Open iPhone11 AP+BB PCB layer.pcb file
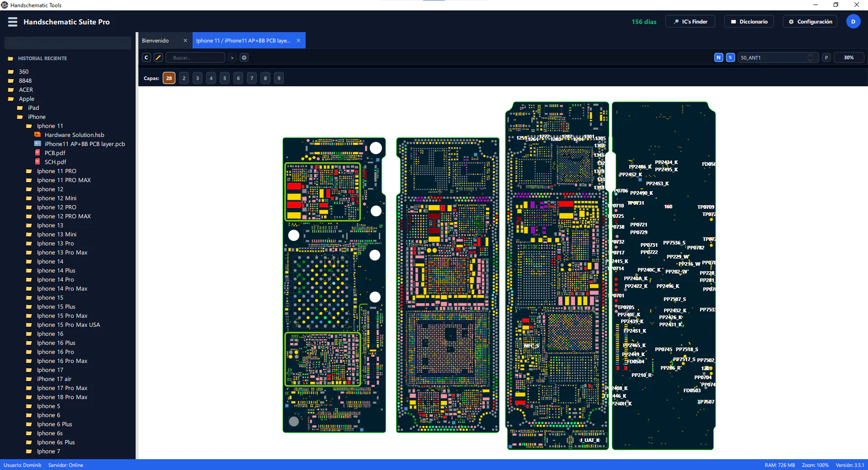 pos(85,144)
